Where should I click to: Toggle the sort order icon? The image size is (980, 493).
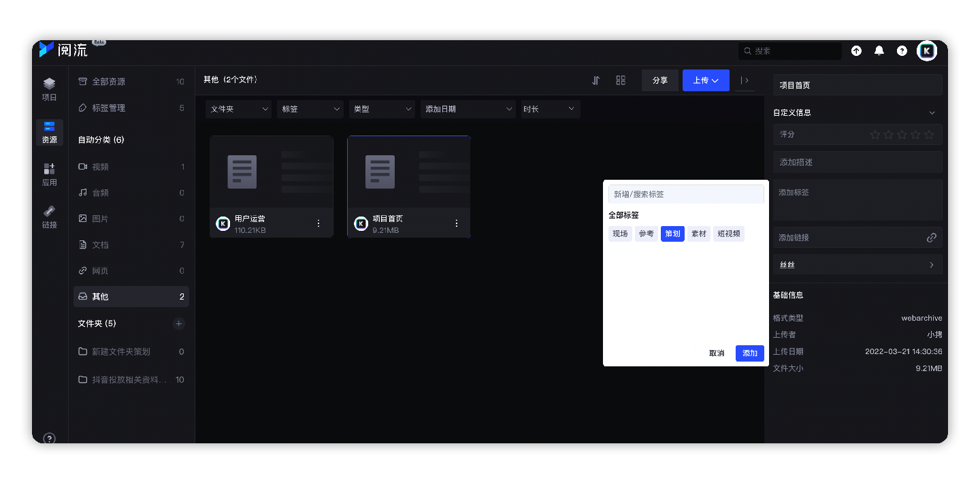coord(595,80)
